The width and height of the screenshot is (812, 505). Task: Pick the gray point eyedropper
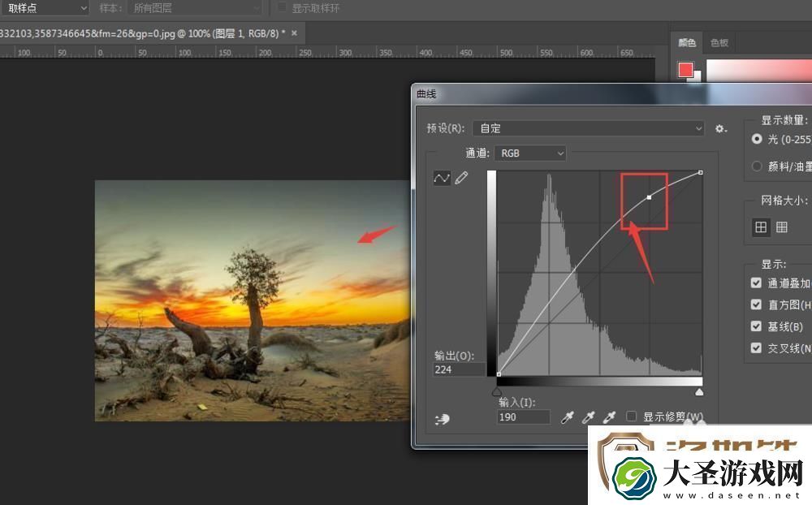coord(588,417)
